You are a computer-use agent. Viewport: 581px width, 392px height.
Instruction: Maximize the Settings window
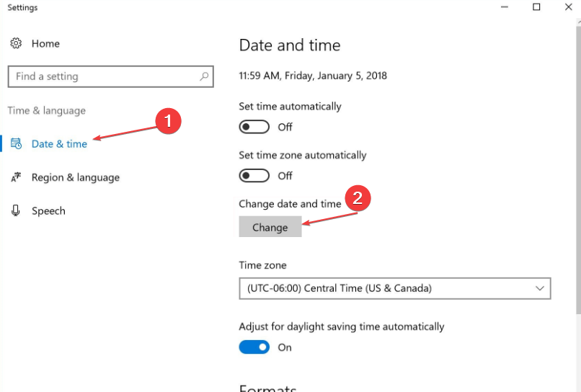(x=536, y=7)
